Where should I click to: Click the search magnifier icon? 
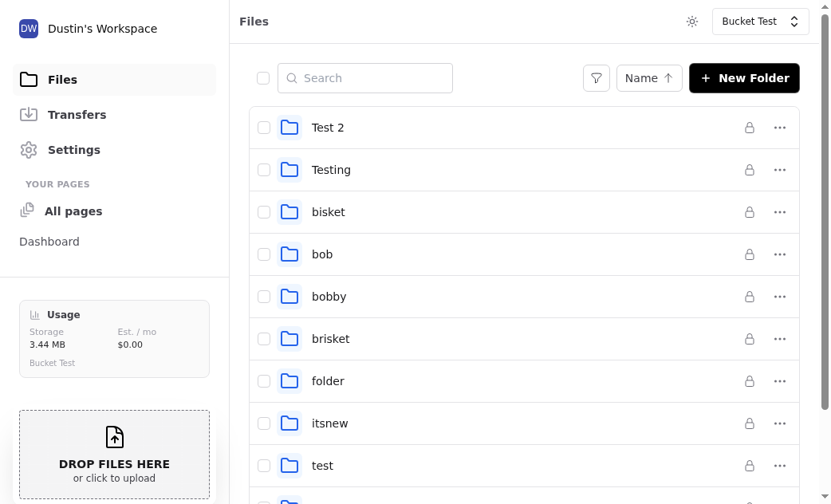tap(291, 78)
